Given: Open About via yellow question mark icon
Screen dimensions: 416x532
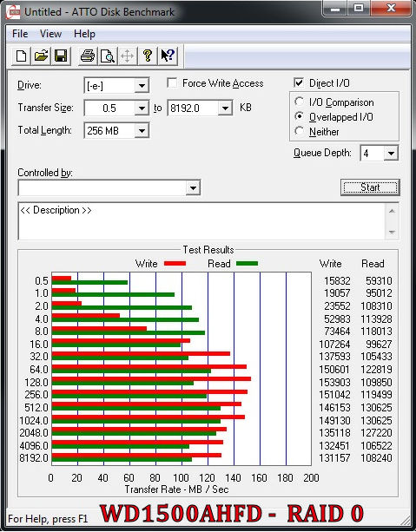Looking at the screenshot, I should (148, 56).
